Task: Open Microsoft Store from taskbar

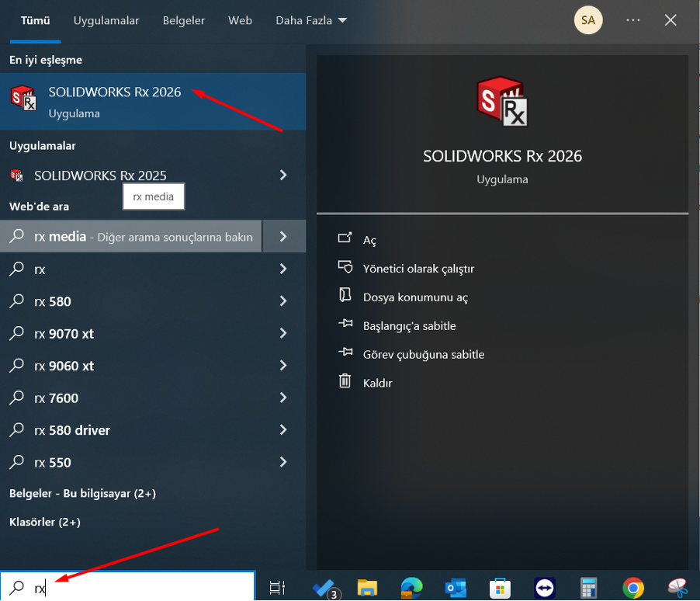Action: point(500,588)
